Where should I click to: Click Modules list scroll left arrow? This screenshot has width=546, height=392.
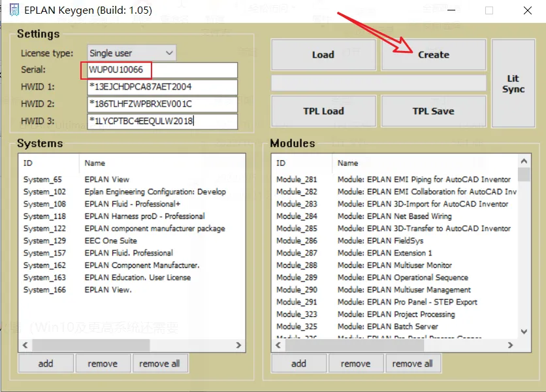pos(278,346)
